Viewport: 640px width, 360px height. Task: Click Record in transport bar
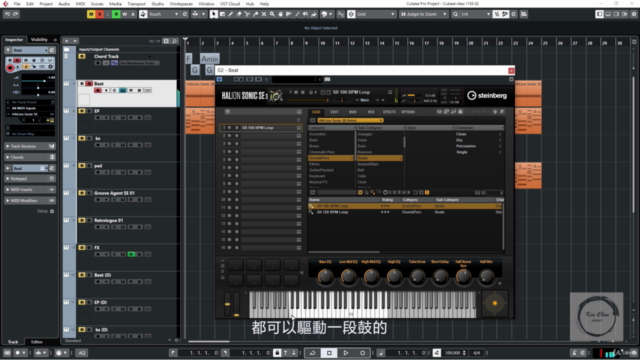click(362, 353)
